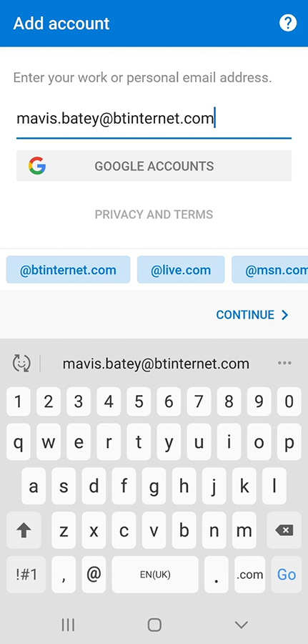
Task: Switch to symbols with !#1 key
Action: (26, 575)
